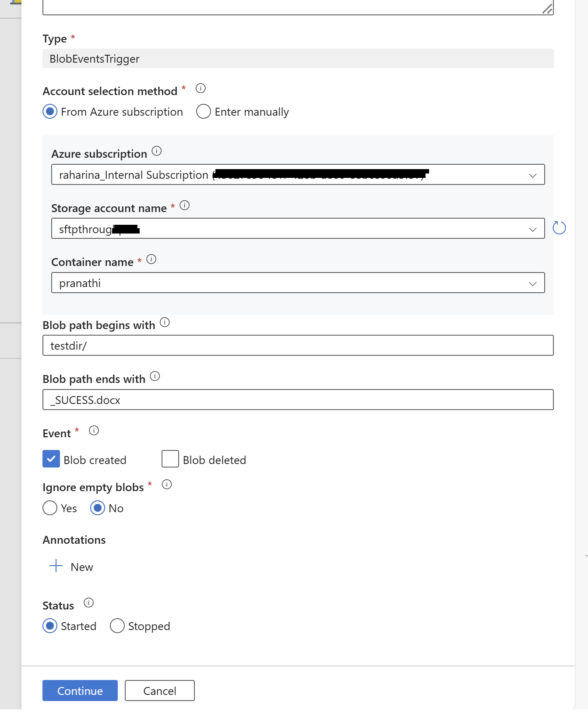
Task: Click the Ignore empty blobs info icon
Action: [x=167, y=484]
